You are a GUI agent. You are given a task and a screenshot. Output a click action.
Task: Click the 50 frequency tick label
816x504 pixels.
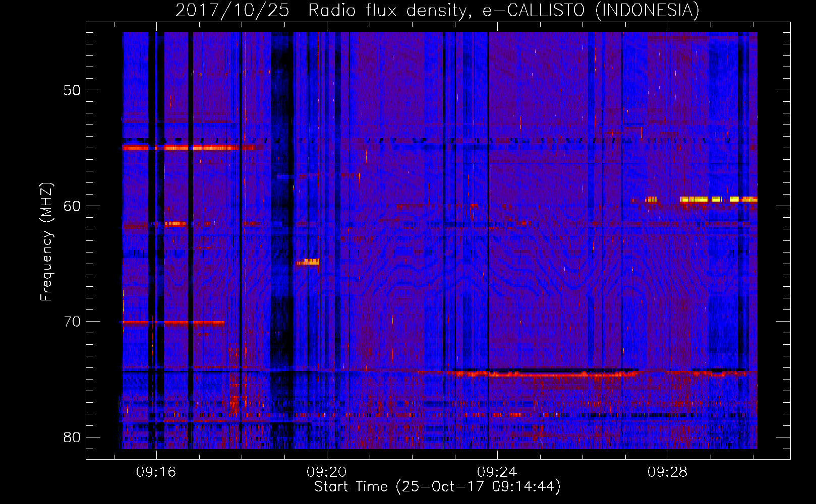[73, 90]
